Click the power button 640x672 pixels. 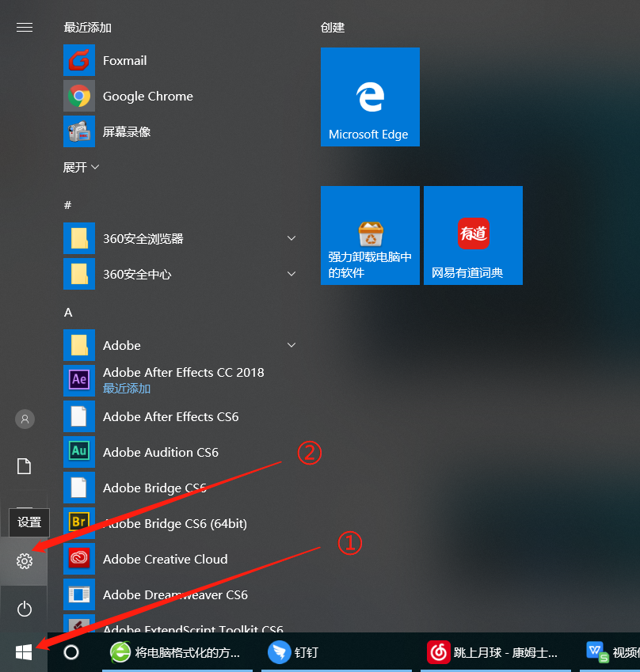[24, 609]
